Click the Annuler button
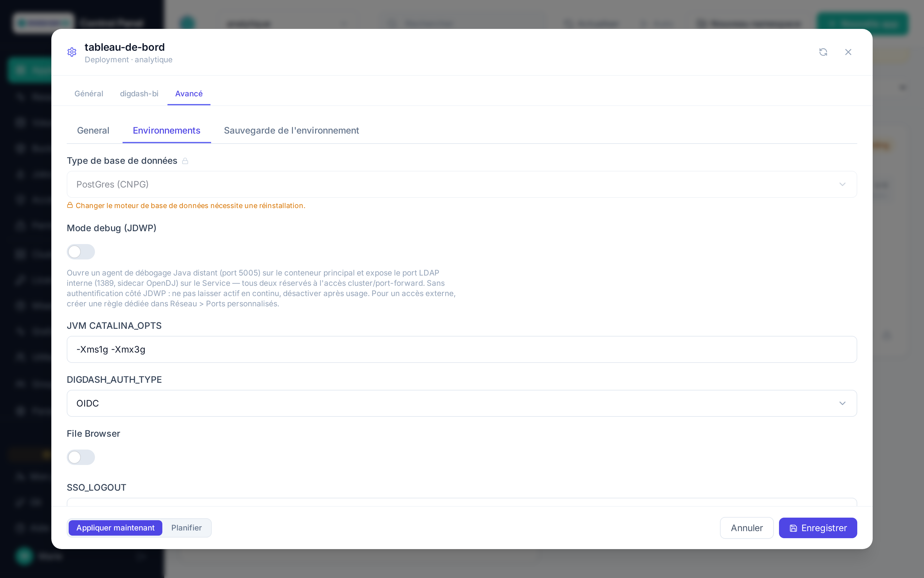 click(747, 528)
